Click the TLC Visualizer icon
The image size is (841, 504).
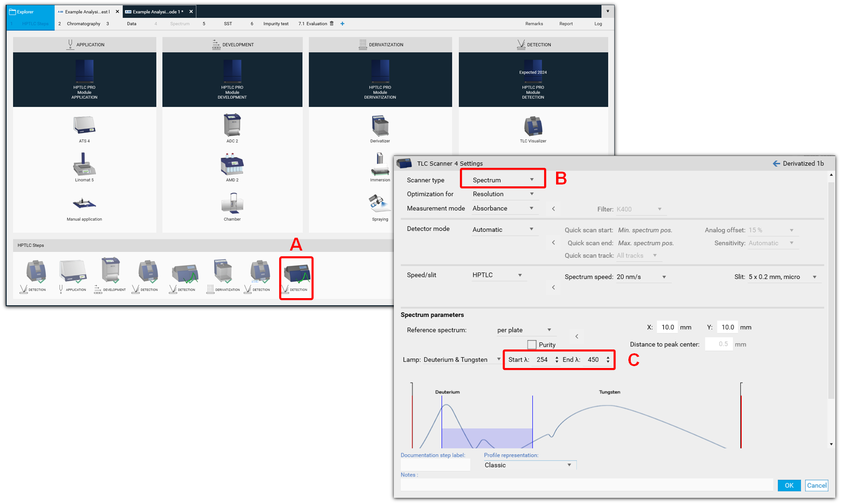coord(533,126)
